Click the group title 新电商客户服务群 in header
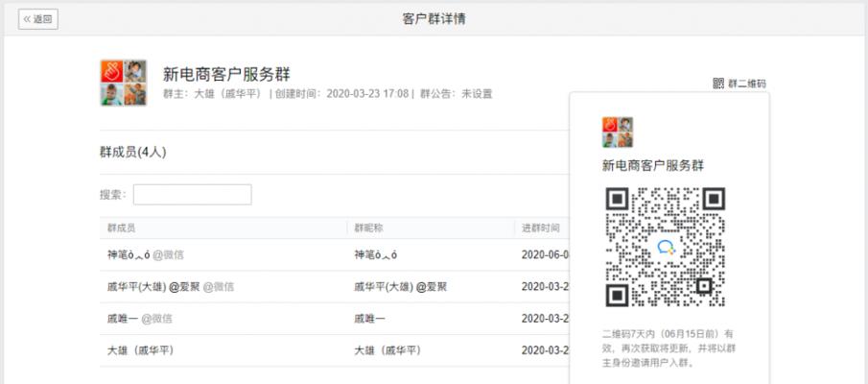The image size is (868, 384). coord(226,74)
